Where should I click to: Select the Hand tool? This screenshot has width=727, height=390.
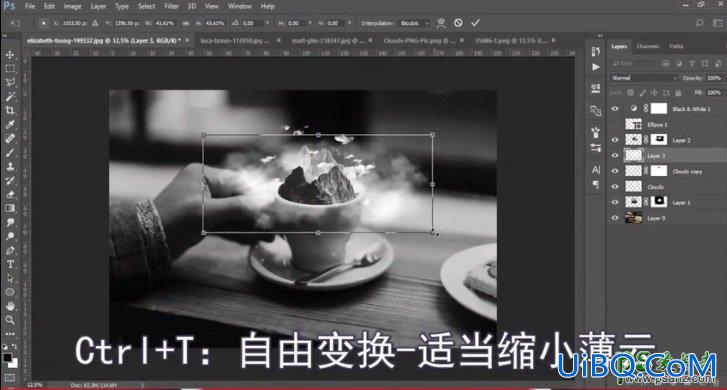coord(10,306)
